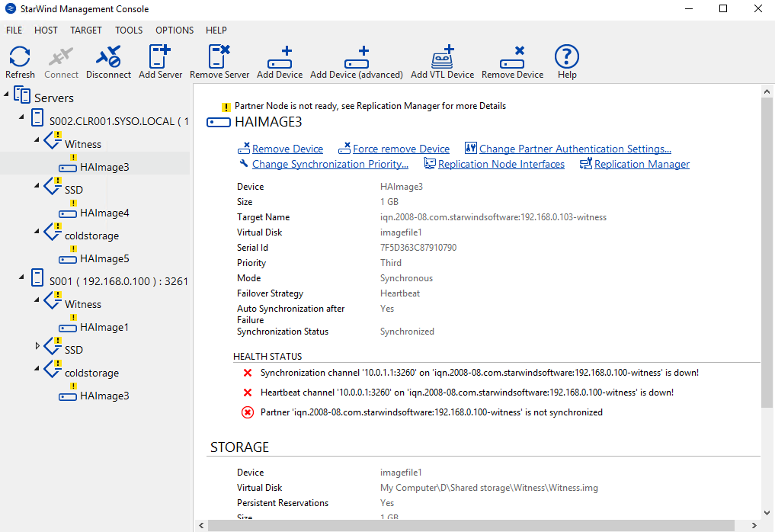This screenshot has width=775, height=532.
Task: Open the TARGET menu
Action: tap(86, 30)
